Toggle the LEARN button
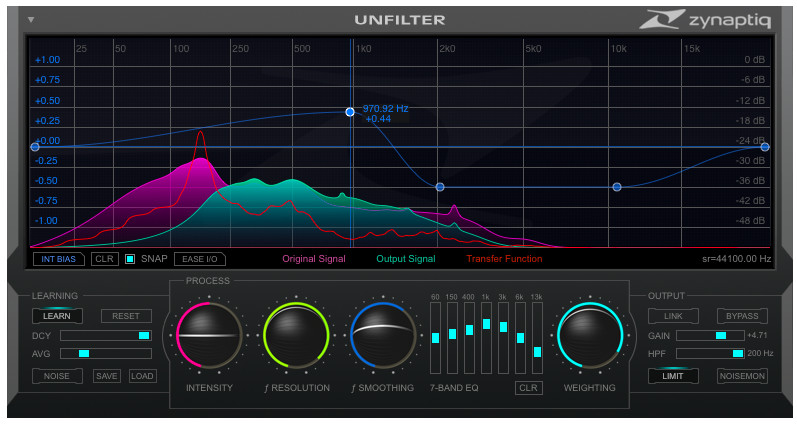Image resolution: width=797 pixels, height=425 pixels. pyautogui.click(x=57, y=316)
